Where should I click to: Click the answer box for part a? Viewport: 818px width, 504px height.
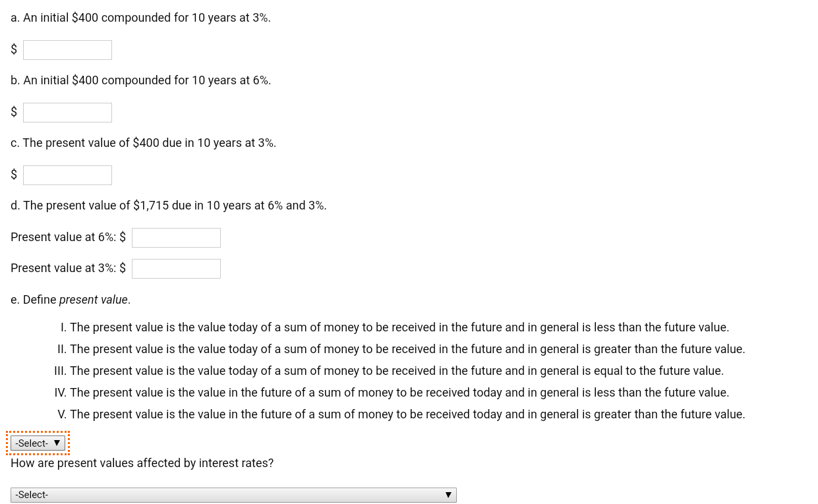coord(67,49)
